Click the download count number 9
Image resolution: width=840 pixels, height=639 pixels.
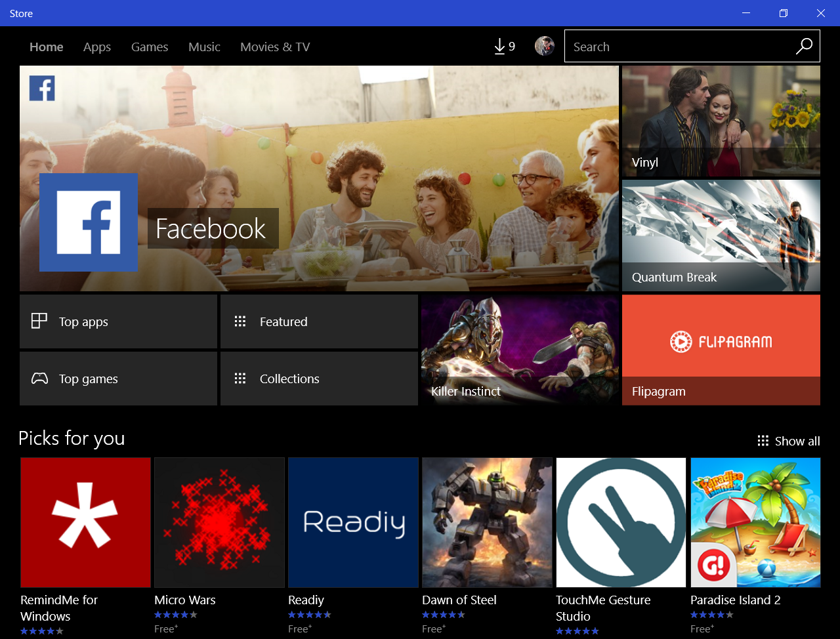pos(512,47)
